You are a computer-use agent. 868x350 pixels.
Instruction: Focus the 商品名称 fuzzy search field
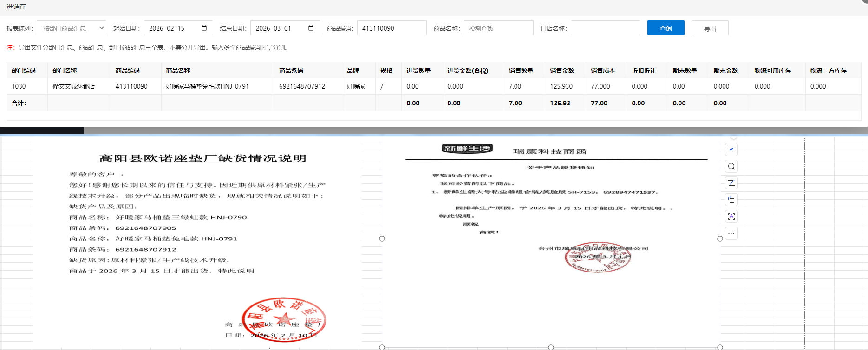pos(498,28)
